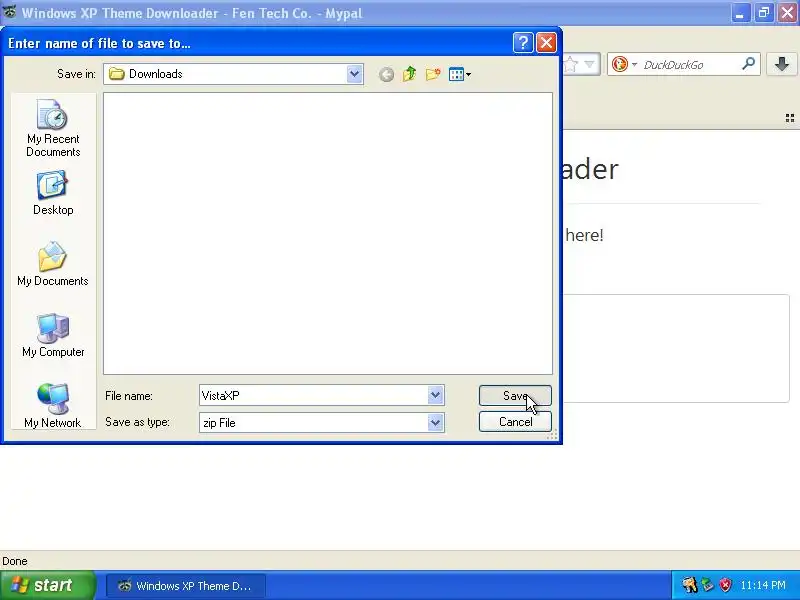Click the taskbar clock showing 11:14 PM

(x=763, y=585)
